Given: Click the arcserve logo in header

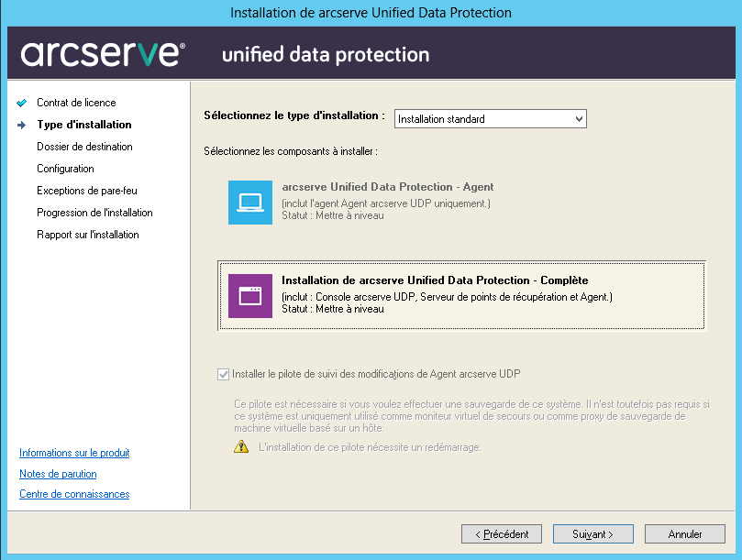Looking at the screenshot, I should point(103,54).
